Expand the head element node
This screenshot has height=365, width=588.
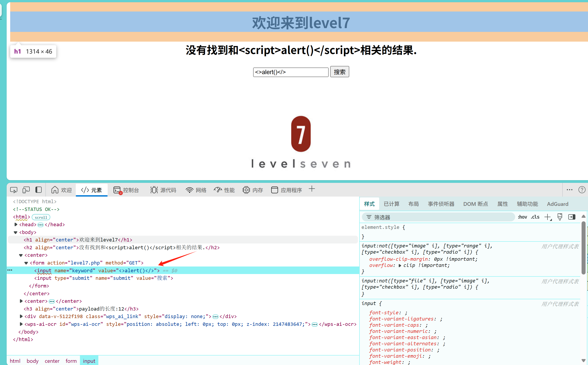(16, 224)
